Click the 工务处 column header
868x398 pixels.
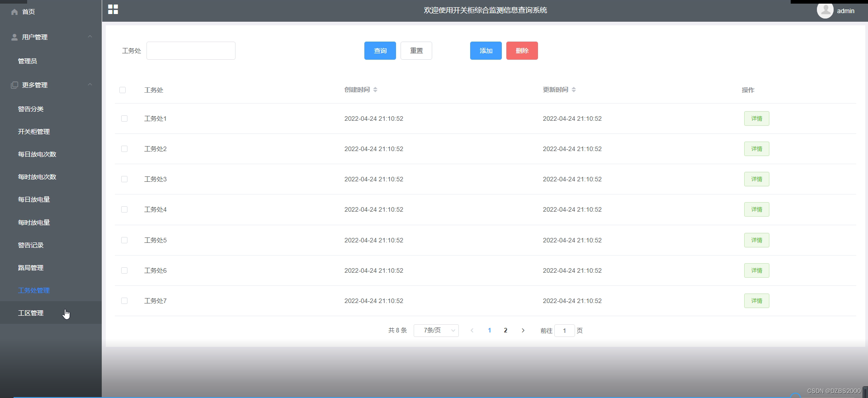(154, 90)
